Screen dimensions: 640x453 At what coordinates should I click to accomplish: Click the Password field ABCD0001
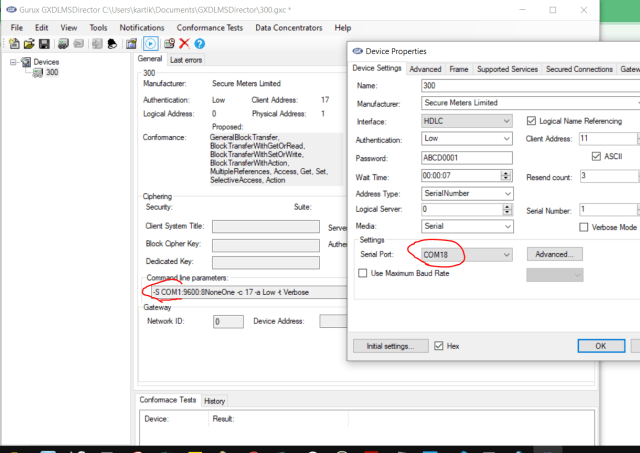[x=467, y=158]
